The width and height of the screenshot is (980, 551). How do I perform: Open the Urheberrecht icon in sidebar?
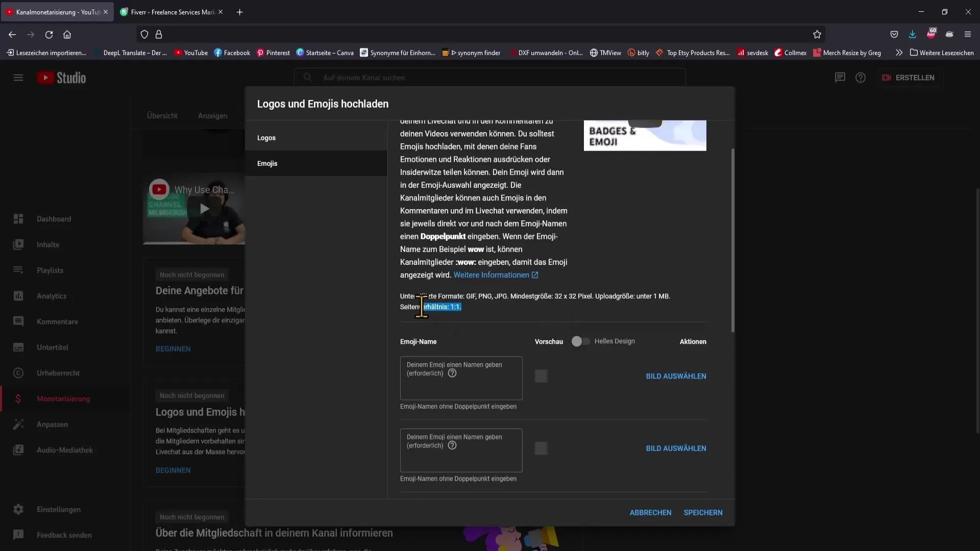17,372
